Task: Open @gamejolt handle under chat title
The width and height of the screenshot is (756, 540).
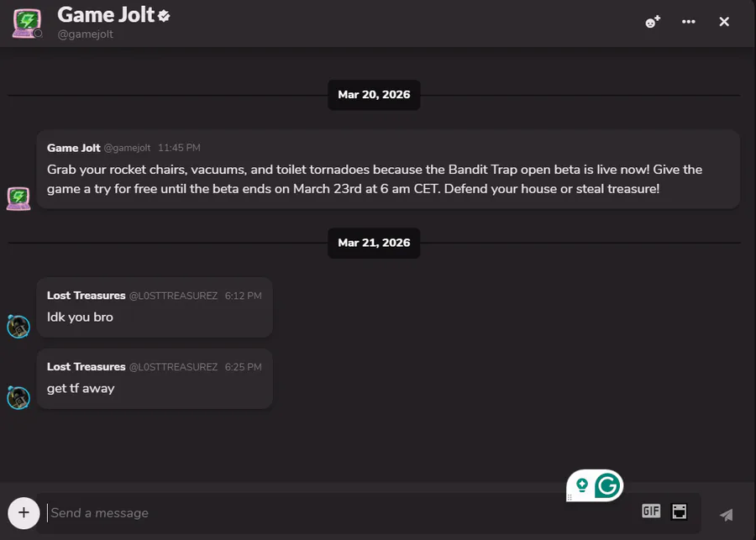Action: coord(85,34)
